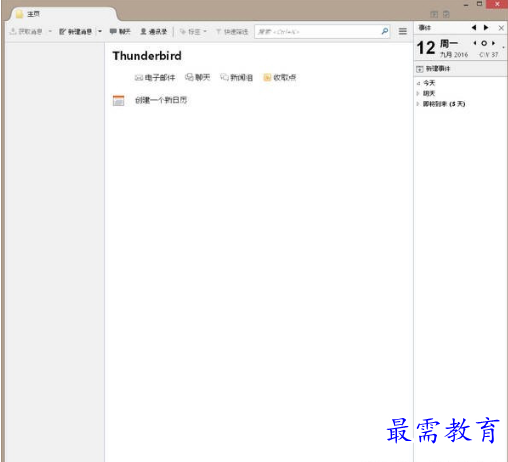Open the 通讯录 address book
This screenshot has height=462, width=508.
coord(154,31)
